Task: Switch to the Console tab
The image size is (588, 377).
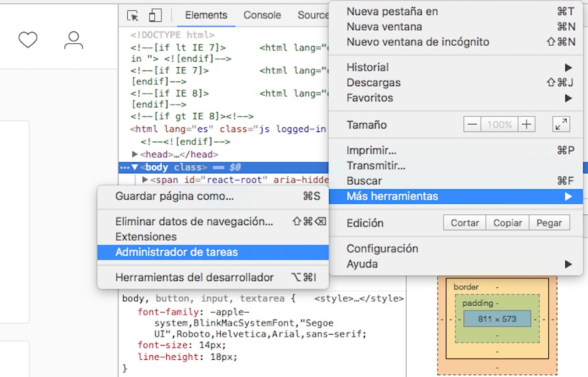Action: 262,15
